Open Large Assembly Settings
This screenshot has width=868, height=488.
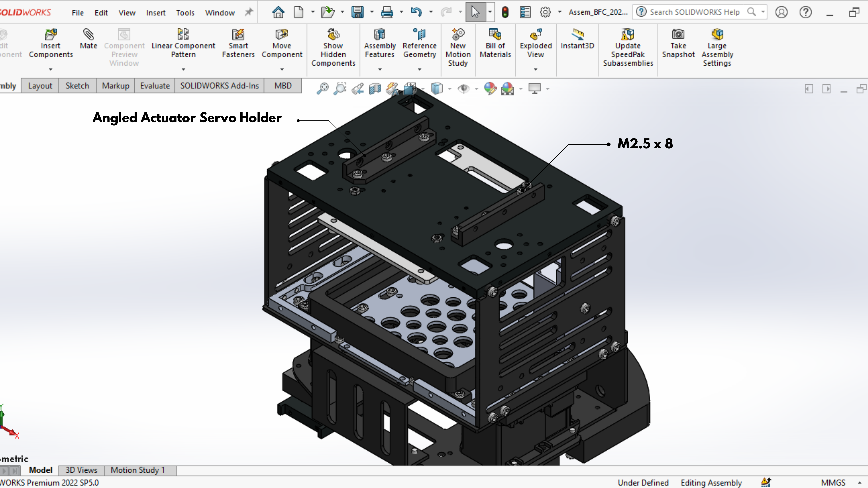(x=717, y=48)
